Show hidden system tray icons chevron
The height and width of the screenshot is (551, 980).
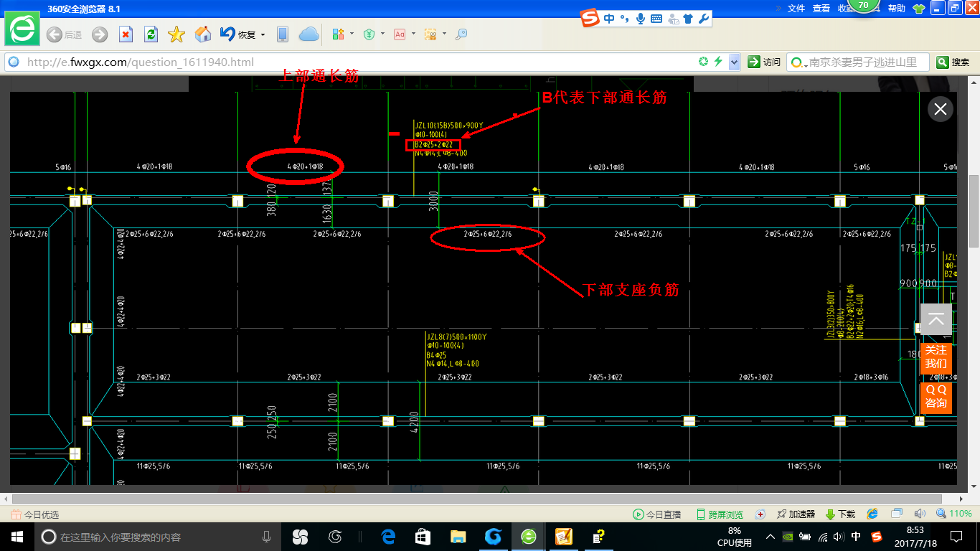pos(770,537)
